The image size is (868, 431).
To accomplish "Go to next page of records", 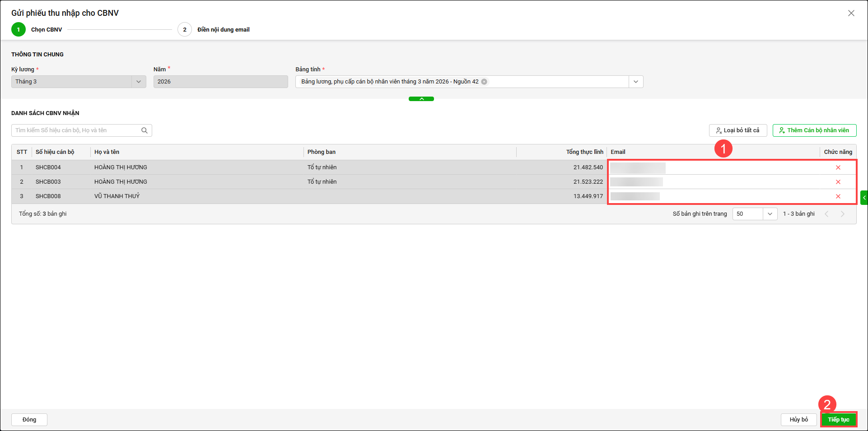I will click(x=842, y=214).
